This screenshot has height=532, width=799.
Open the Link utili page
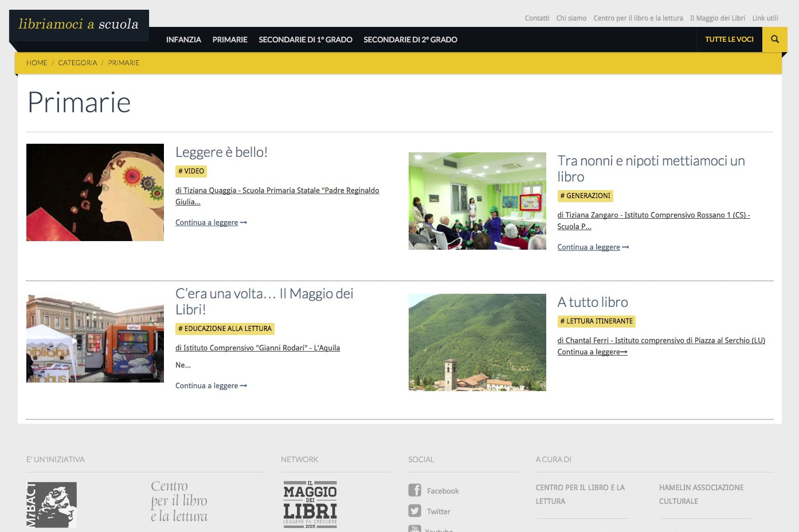(765, 18)
